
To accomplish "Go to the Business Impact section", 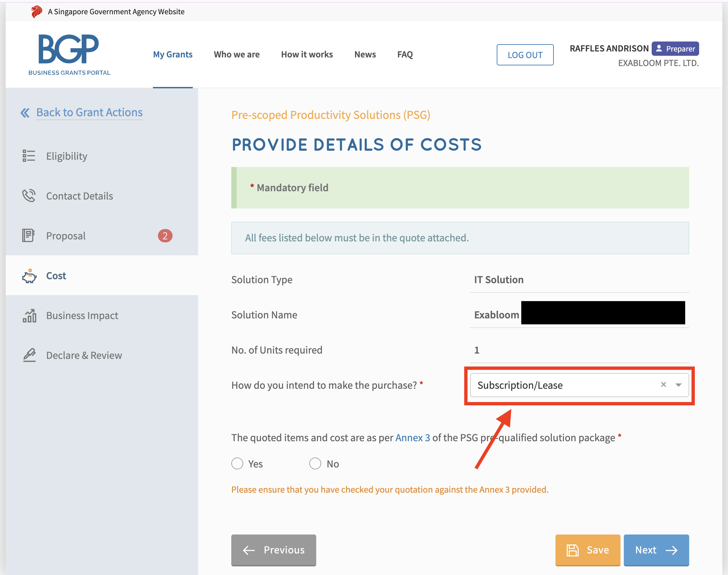I will 102,315.
